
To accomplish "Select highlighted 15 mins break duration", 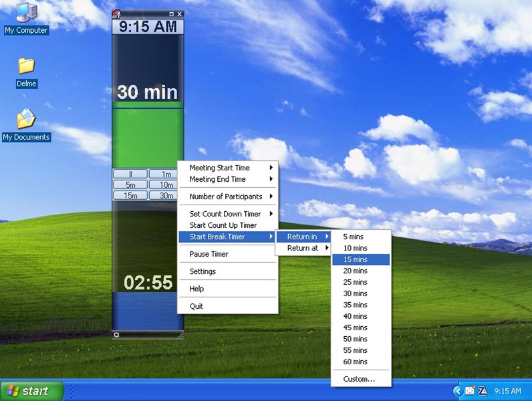I will click(x=361, y=259).
